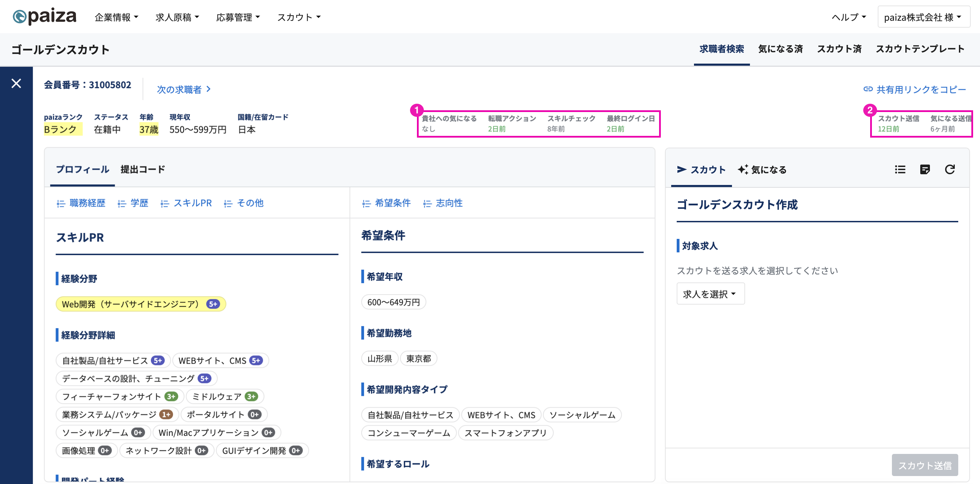The image size is (980, 484).
Task: Click the paiza logo
Action: pos(45,16)
